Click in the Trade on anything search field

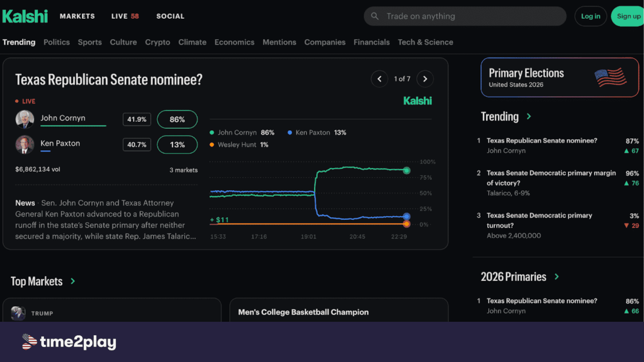tap(465, 16)
